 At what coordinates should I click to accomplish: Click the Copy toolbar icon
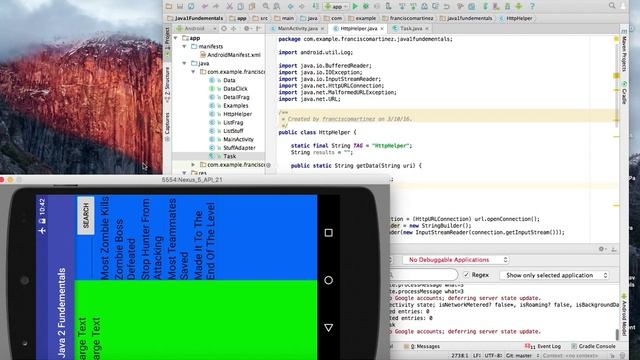click(x=240, y=6)
